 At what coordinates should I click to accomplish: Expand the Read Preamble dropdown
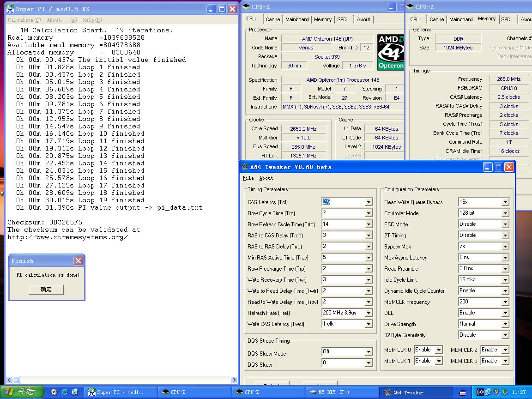click(x=505, y=269)
